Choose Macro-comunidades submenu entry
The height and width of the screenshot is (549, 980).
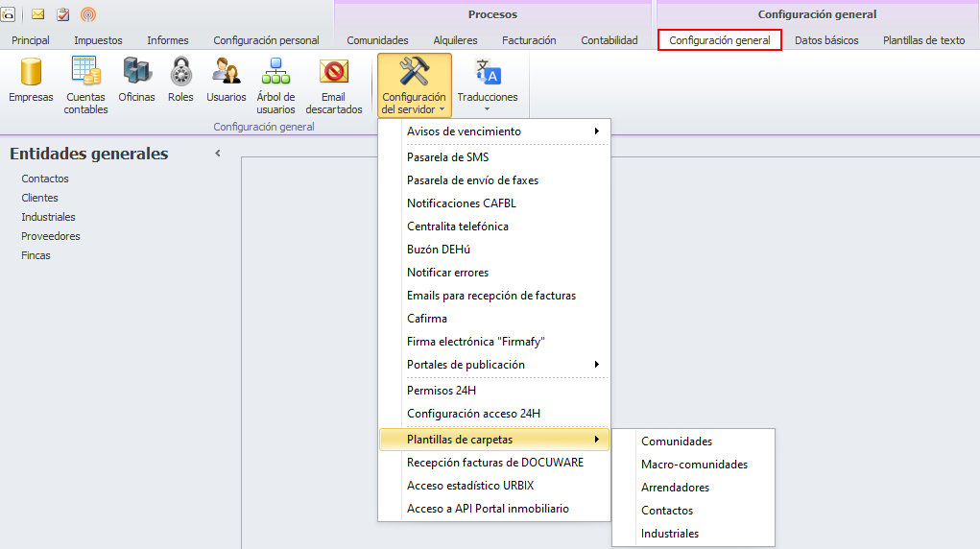694,465
